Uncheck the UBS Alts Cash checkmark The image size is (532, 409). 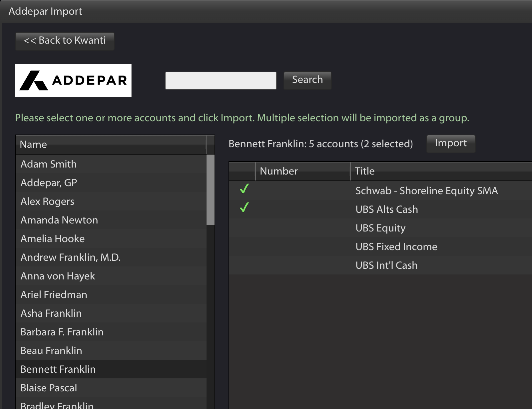[244, 207]
